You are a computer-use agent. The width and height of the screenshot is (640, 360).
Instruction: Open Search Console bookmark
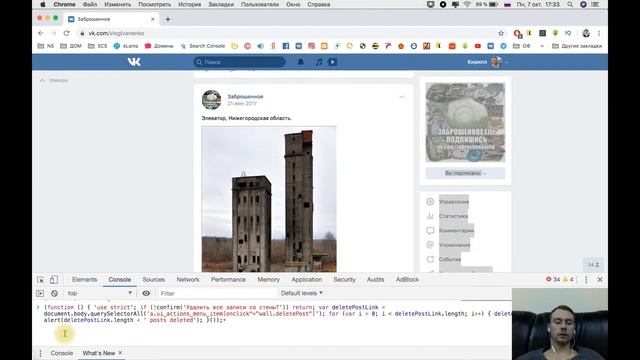point(202,46)
